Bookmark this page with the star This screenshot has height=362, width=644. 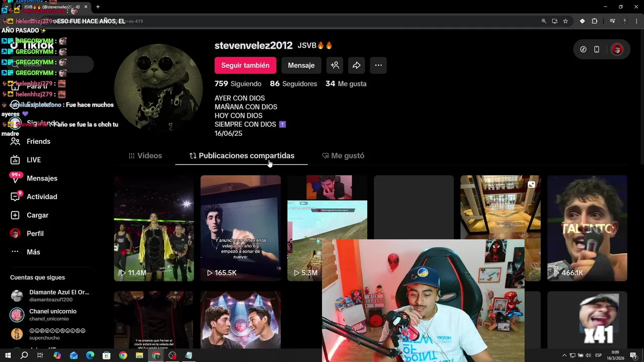(566, 21)
